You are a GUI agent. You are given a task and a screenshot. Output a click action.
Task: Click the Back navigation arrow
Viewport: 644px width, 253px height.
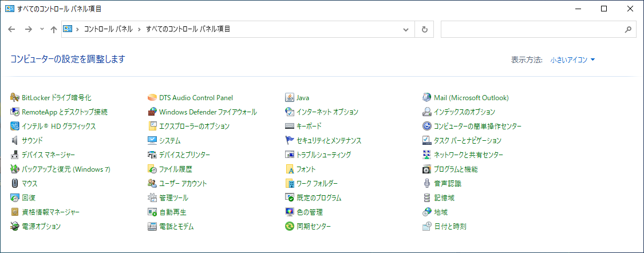tap(12, 29)
